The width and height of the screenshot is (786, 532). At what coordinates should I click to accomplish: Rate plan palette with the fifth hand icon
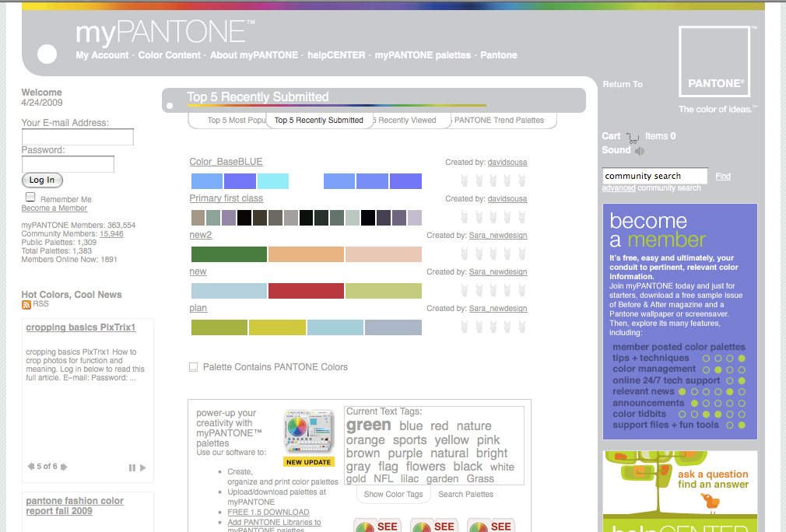(522, 327)
